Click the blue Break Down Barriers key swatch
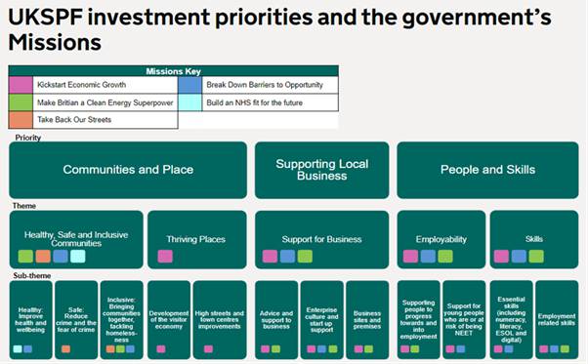The height and width of the screenshot is (364, 588). (189, 85)
